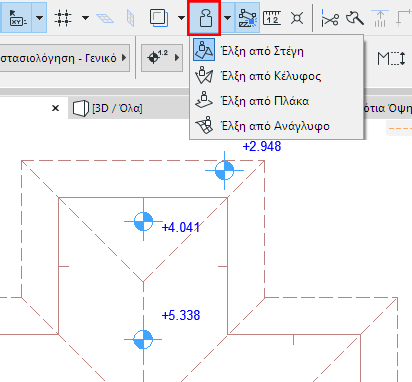Open the level dimension marker type flyout
This screenshot has height=382, width=412.
(162, 58)
